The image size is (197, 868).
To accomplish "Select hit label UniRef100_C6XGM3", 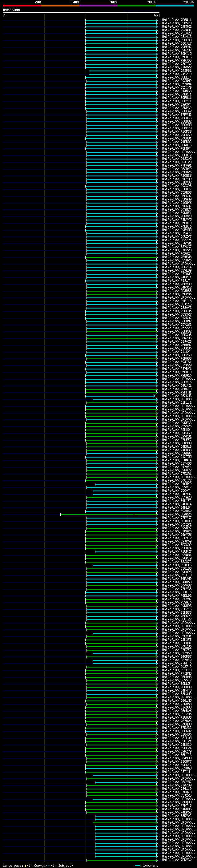I will pos(177,396).
